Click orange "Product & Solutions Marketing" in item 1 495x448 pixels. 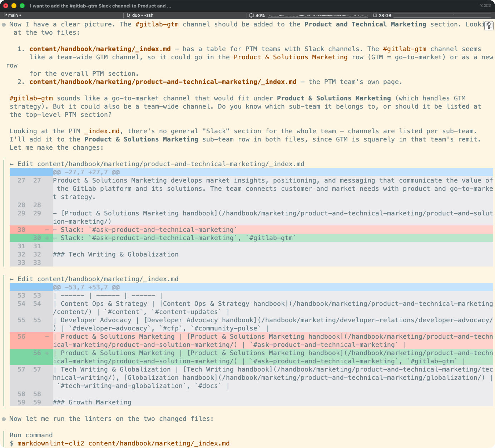pyautogui.click(x=291, y=57)
